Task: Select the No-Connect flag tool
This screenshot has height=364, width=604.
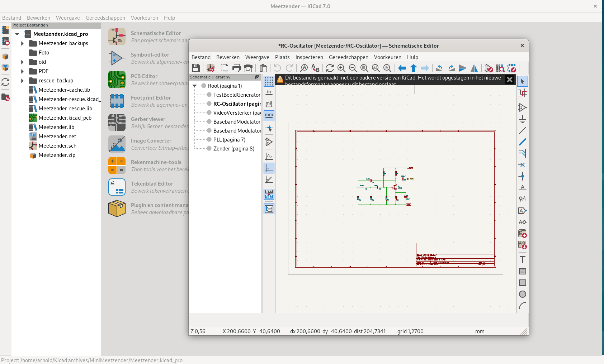Action: point(523,165)
